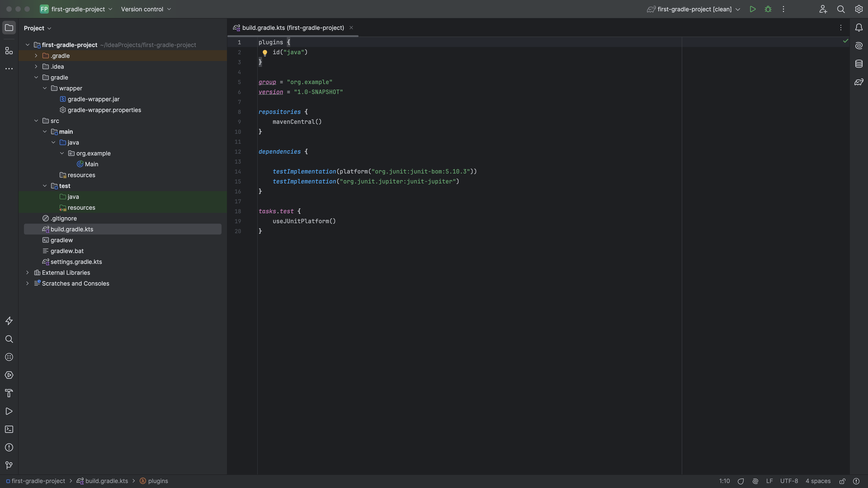Run the project using green play button

(753, 9)
